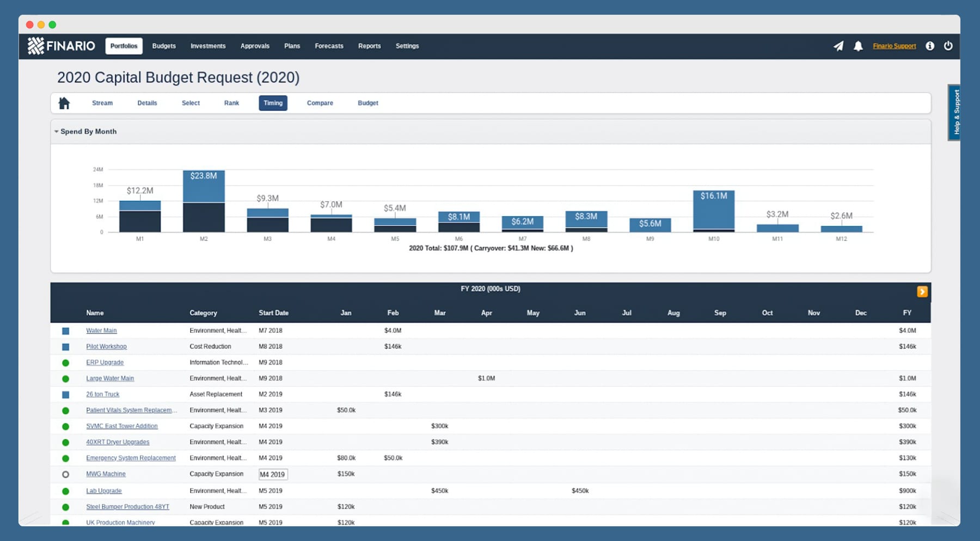Screen dimensions: 980x541
Task: Open the Forecasts menu
Action: [329, 46]
